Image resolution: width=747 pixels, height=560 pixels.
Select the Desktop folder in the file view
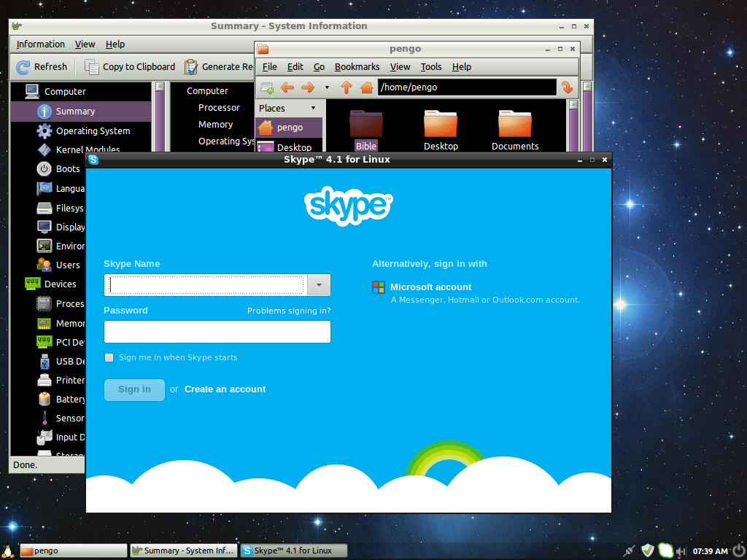pyautogui.click(x=441, y=130)
